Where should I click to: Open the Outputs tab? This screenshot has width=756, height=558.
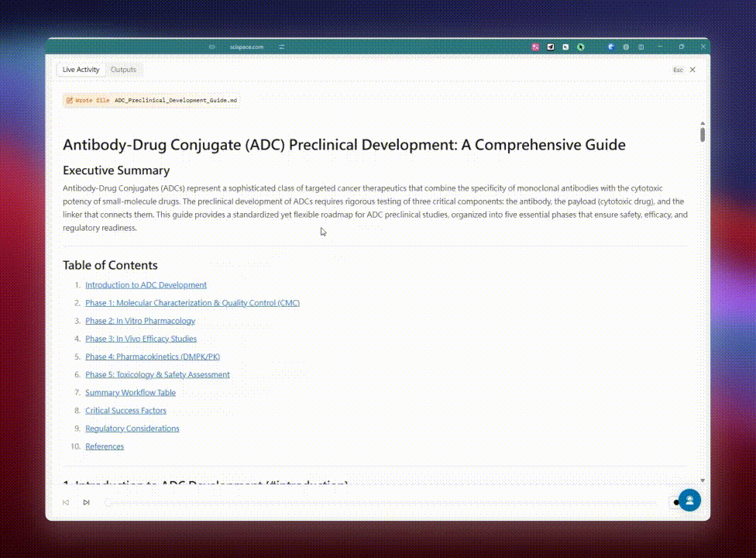[123, 70]
